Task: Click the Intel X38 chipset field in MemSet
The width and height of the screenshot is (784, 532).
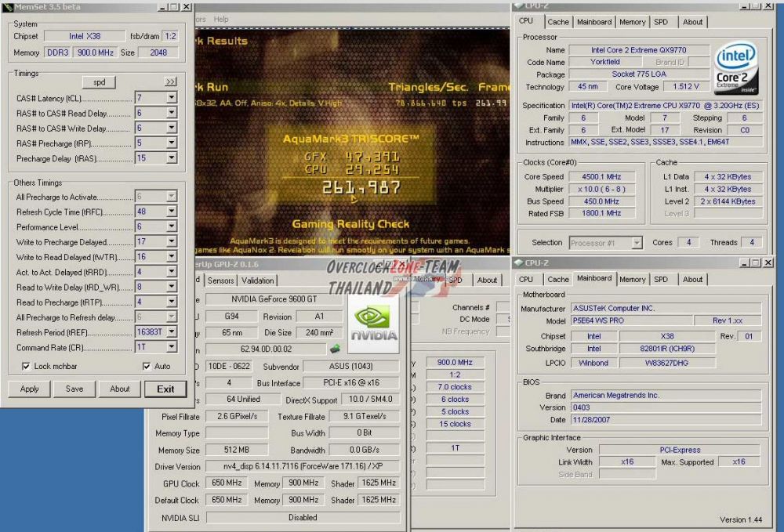Action: (x=85, y=36)
